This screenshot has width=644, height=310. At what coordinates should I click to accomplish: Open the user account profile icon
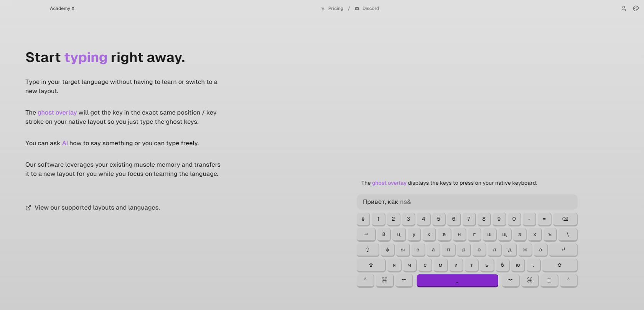(x=623, y=8)
